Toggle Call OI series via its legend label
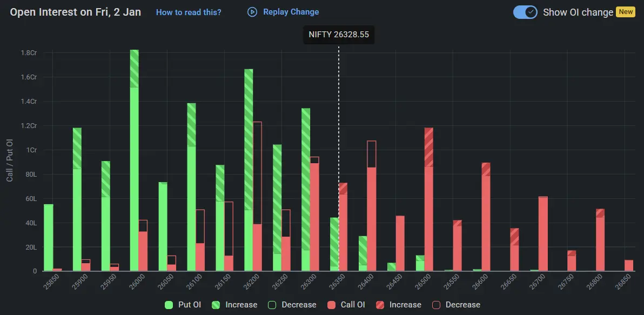The image size is (644, 315). click(x=354, y=304)
